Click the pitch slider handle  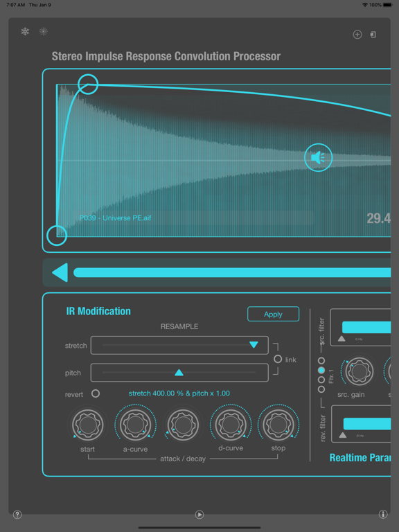(179, 373)
